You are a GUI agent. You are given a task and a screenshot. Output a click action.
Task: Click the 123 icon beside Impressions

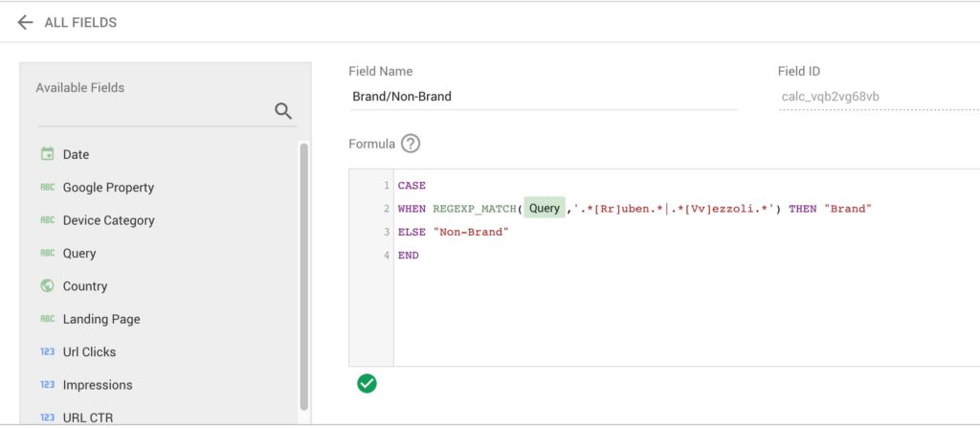tap(47, 385)
